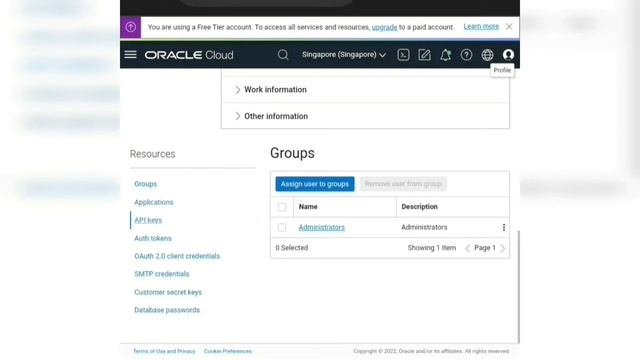Viewport: 640px width, 360px height.
Task: Open the Administrators row actions menu
Action: coord(504,227)
